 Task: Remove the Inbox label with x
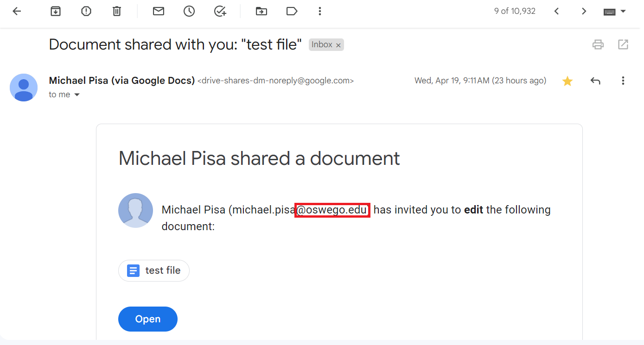[338, 45]
